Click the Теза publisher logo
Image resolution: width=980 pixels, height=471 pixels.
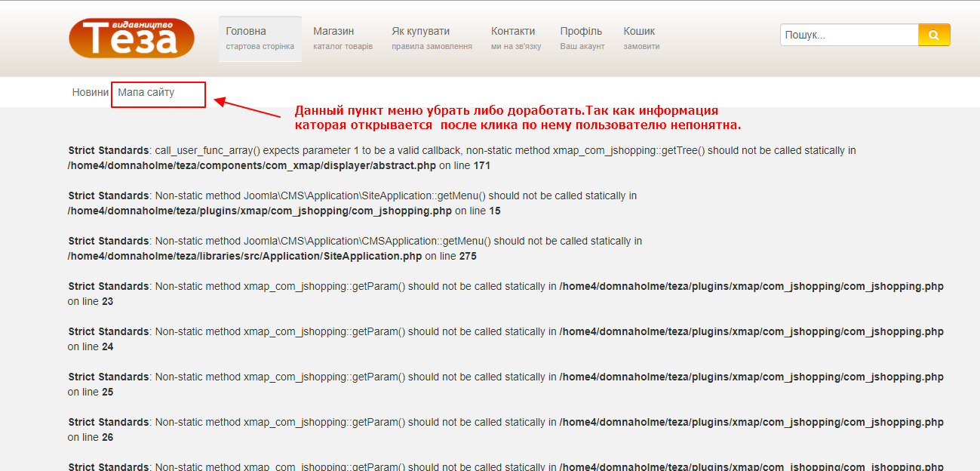click(131, 38)
